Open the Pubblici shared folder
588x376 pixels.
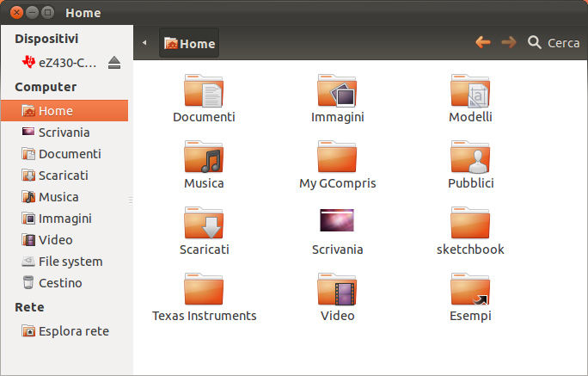point(470,157)
